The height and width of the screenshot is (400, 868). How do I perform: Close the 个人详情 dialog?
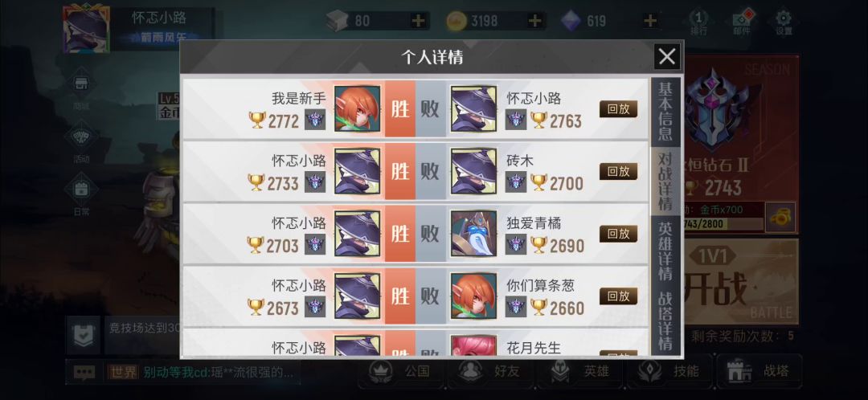667,56
